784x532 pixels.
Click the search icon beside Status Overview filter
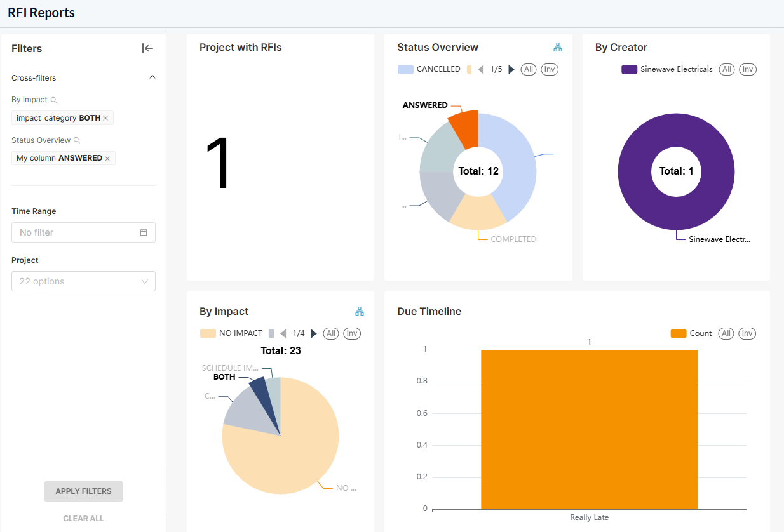77,140
